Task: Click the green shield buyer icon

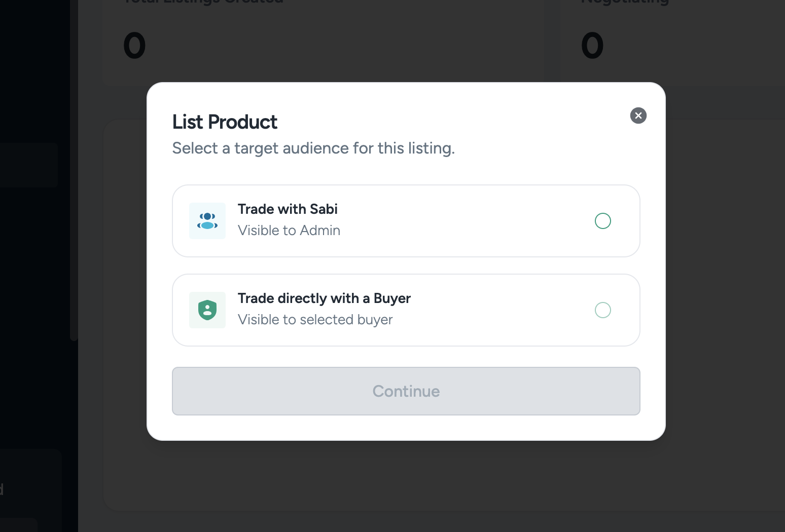Action: coord(207,310)
